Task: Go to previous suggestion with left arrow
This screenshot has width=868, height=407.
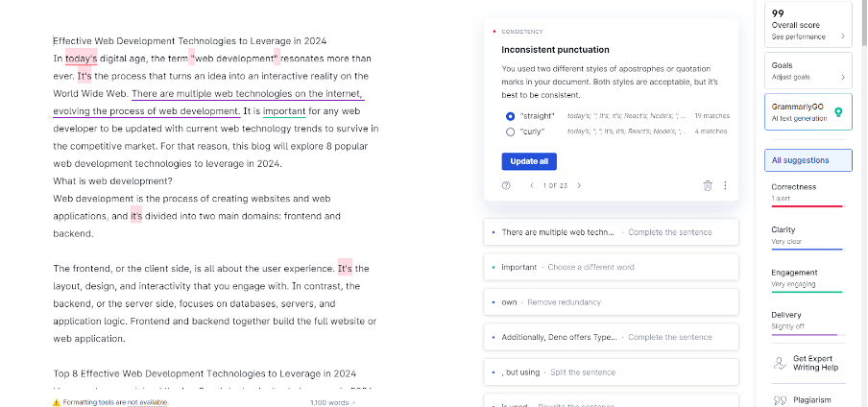Action: 532,185
